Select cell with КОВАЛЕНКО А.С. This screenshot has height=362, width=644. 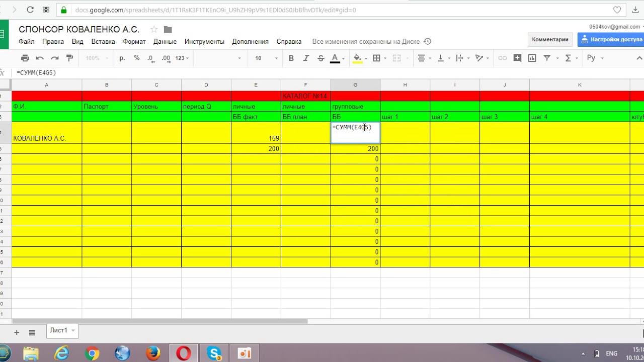click(47, 133)
